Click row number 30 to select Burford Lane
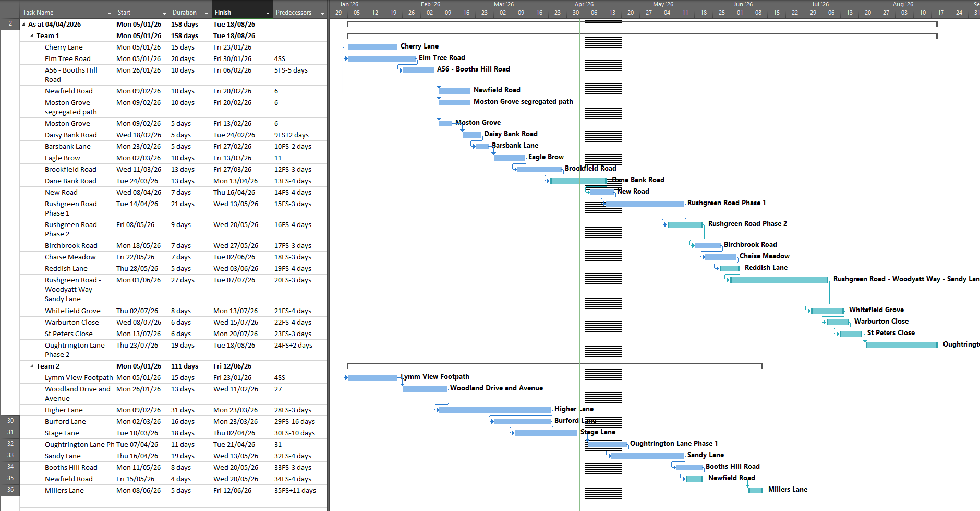 [10, 421]
